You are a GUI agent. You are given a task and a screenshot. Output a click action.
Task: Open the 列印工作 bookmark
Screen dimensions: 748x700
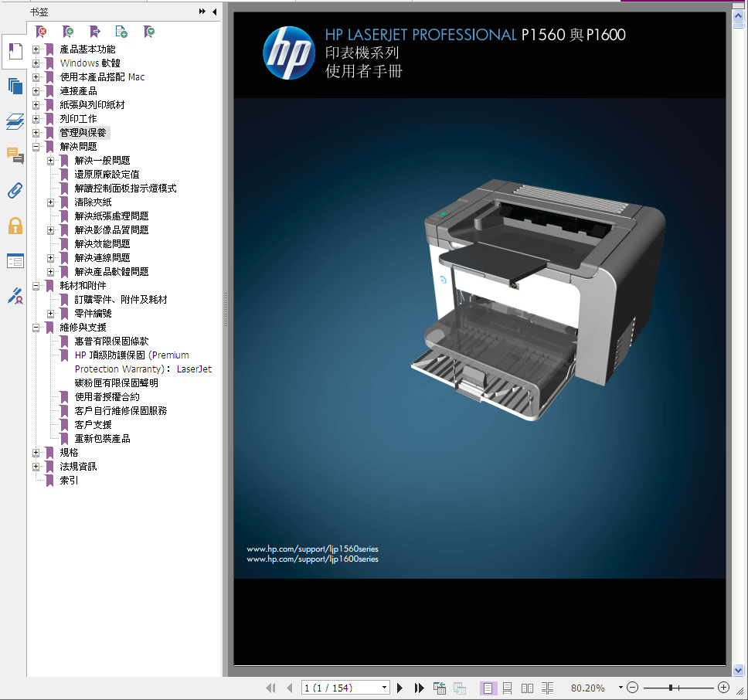[x=78, y=119]
